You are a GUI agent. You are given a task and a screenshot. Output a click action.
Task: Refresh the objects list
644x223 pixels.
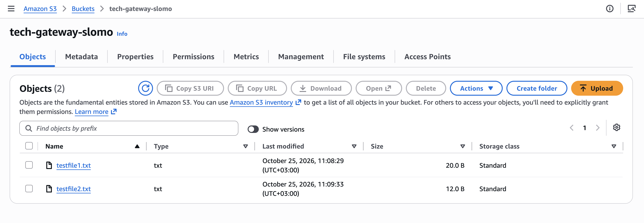(146, 88)
